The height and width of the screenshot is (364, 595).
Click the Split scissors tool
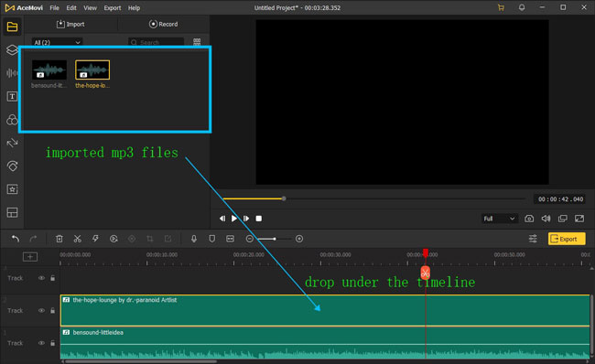coord(78,239)
